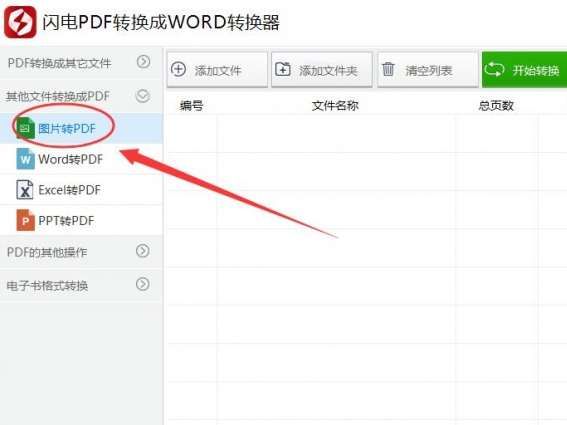Click the plus circle icon on 添加文件
Screen dimensions: 567x425
[178, 69]
